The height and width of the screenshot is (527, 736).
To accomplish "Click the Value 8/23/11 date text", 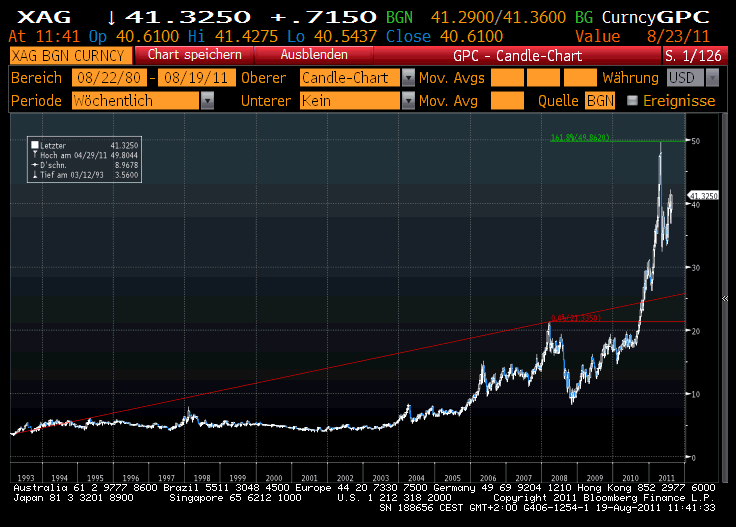I will tap(643, 36).
